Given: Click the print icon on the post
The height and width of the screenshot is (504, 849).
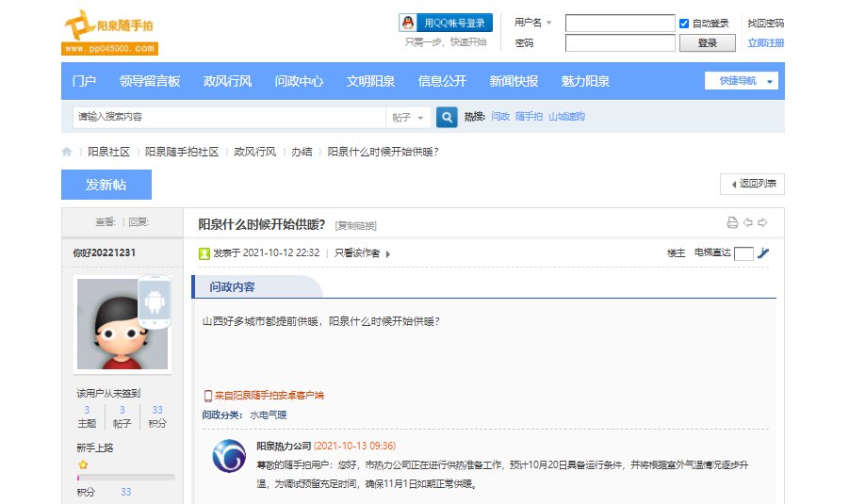Looking at the screenshot, I should 732,223.
